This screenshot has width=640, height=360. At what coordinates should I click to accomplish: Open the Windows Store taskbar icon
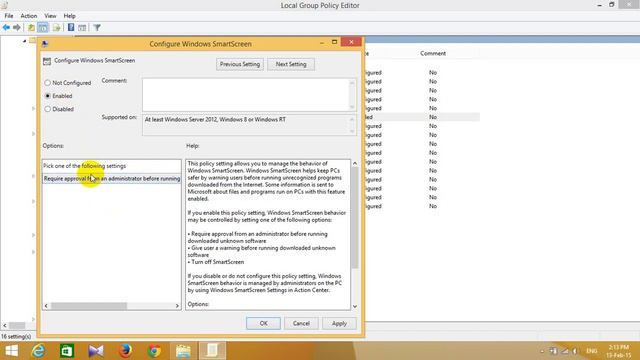pos(67,351)
